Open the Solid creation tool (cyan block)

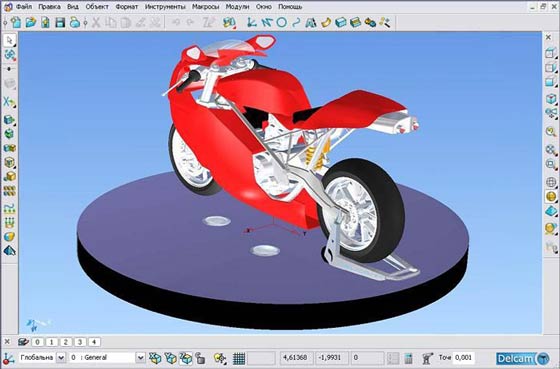click(x=340, y=23)
